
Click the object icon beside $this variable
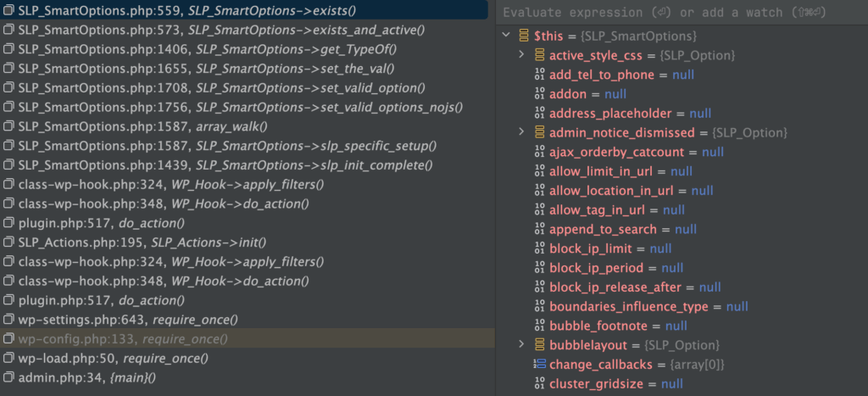pyautogui.click(x=524, y=36)
